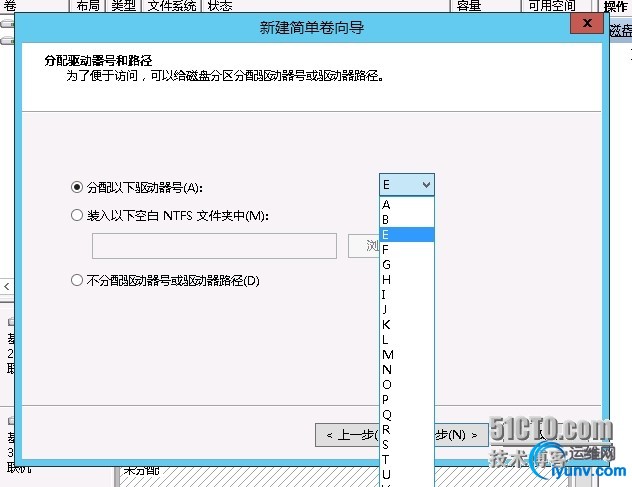Sort by 可用空间 column header in Disk Management
The width and height of the screenshot is (632, 487).
(557, 5)
